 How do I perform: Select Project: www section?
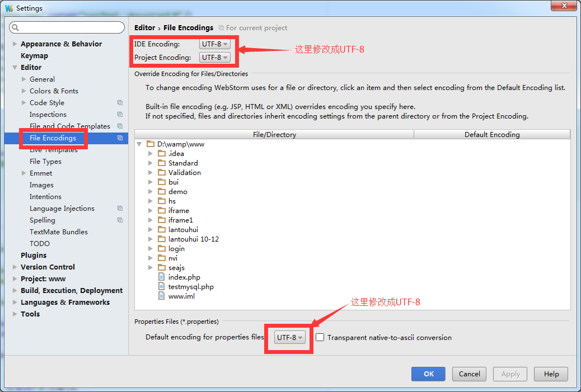click(x=43, y=278)
